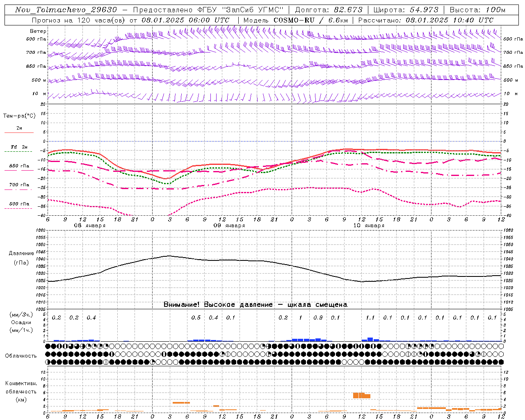Click the Облачность cloud cover label
525x420 pixels.
(21, 356)
